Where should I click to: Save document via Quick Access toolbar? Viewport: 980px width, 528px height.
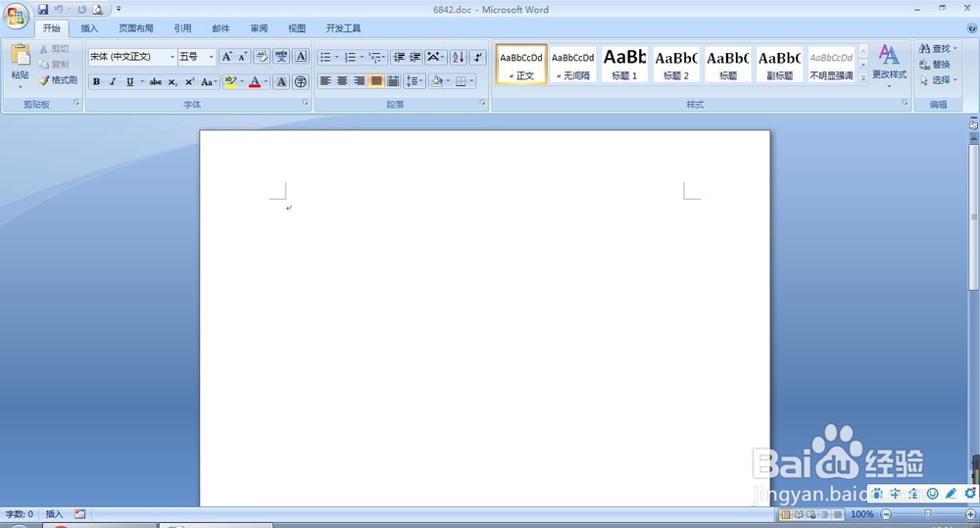pos(42,10)
